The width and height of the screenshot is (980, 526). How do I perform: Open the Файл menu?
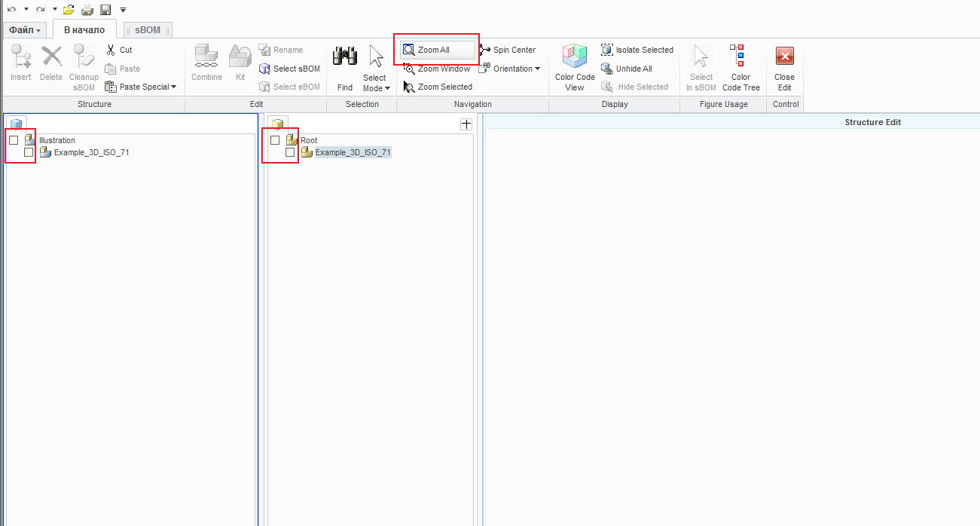point(25,30)
